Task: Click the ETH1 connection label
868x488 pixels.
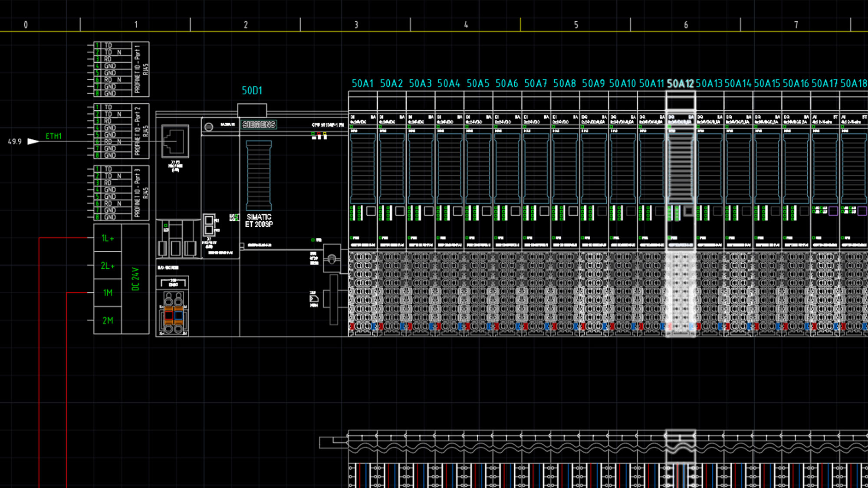Action: point(53,136)
